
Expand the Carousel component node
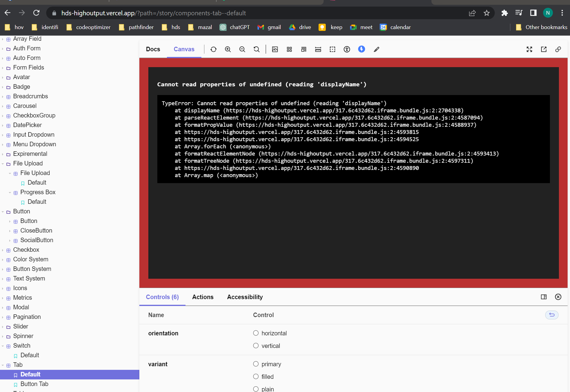[25, 106]
